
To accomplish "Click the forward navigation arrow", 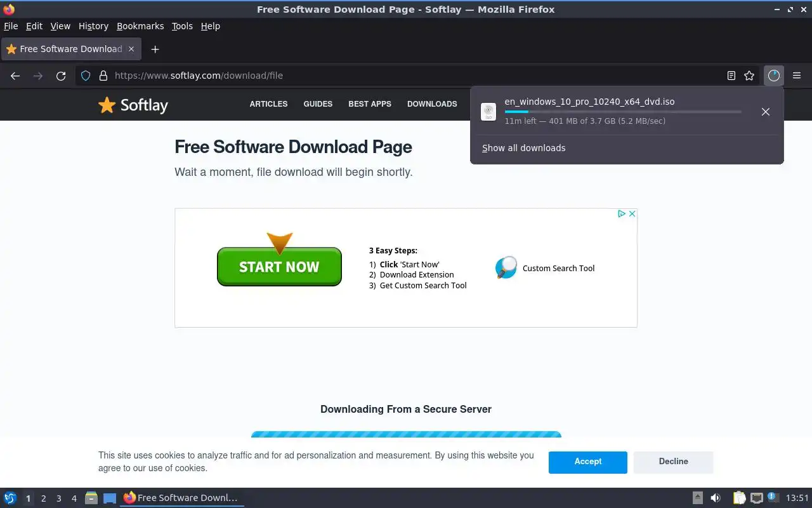I will (38, 76).
